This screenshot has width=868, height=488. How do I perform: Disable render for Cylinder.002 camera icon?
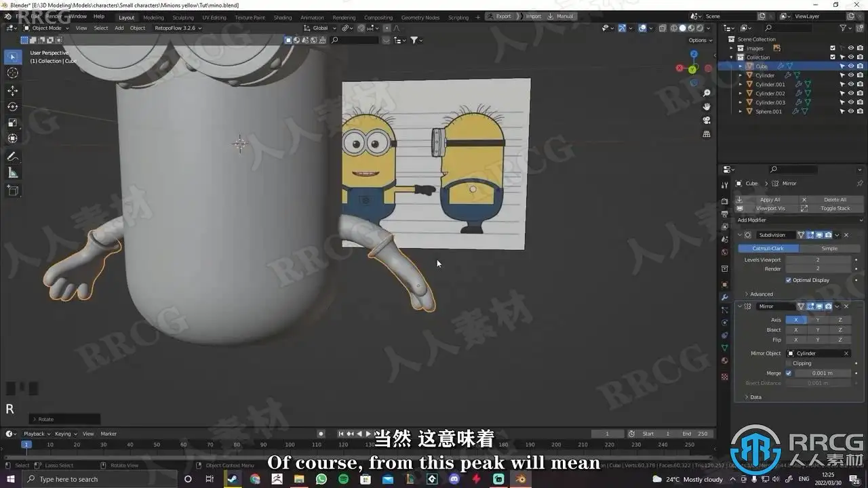[860, 94]
